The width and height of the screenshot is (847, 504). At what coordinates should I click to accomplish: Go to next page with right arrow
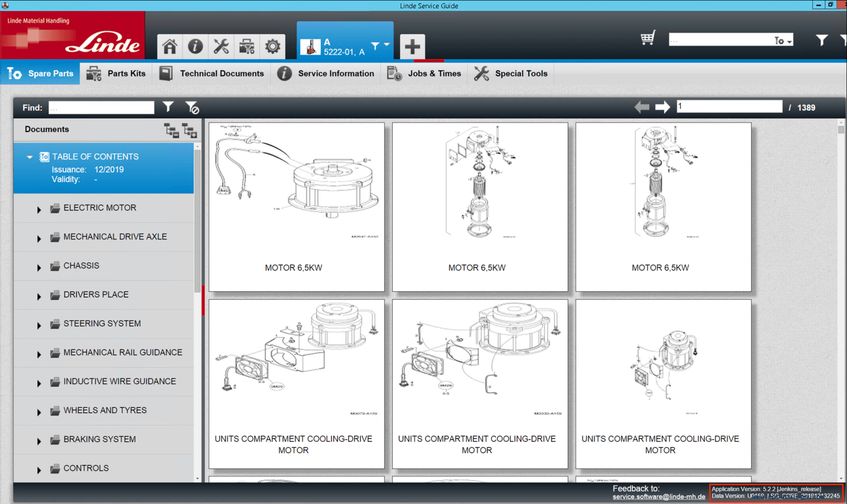[663, 107]
